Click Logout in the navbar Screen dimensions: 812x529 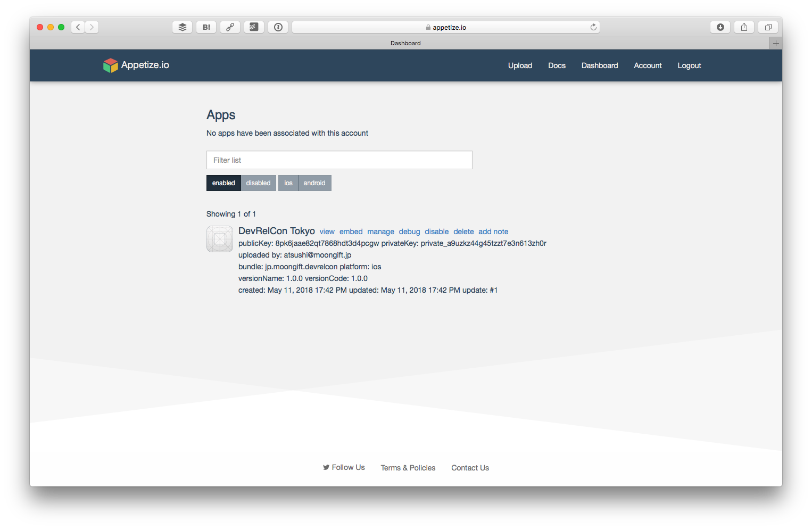[x=689, y=65]
